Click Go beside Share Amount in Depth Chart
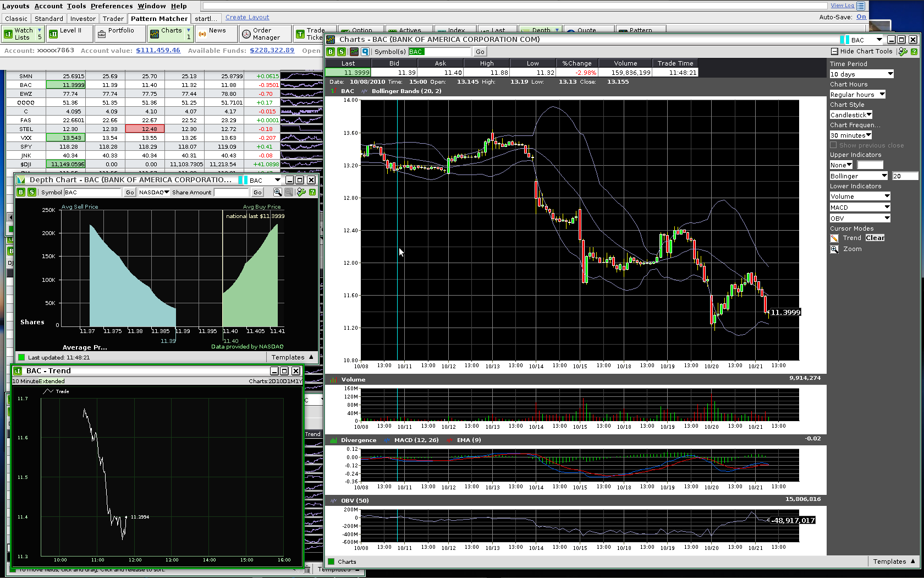 pos(257,192)
